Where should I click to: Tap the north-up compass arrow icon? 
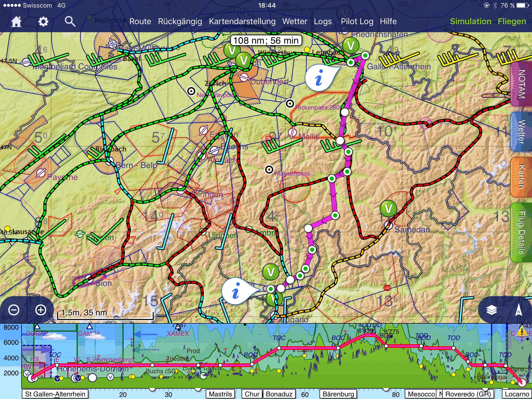click(x=518, y=310)
